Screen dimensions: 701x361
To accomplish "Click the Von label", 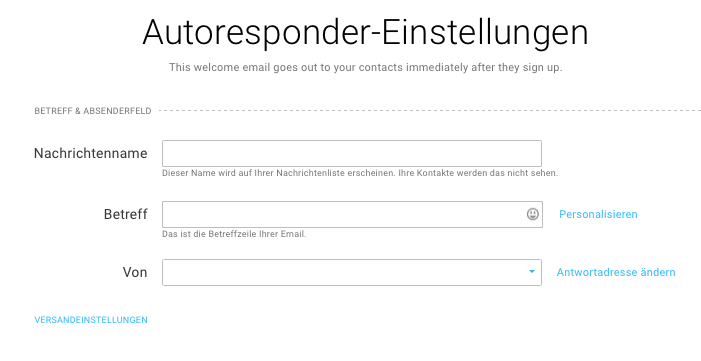I will tap(135, 272).
